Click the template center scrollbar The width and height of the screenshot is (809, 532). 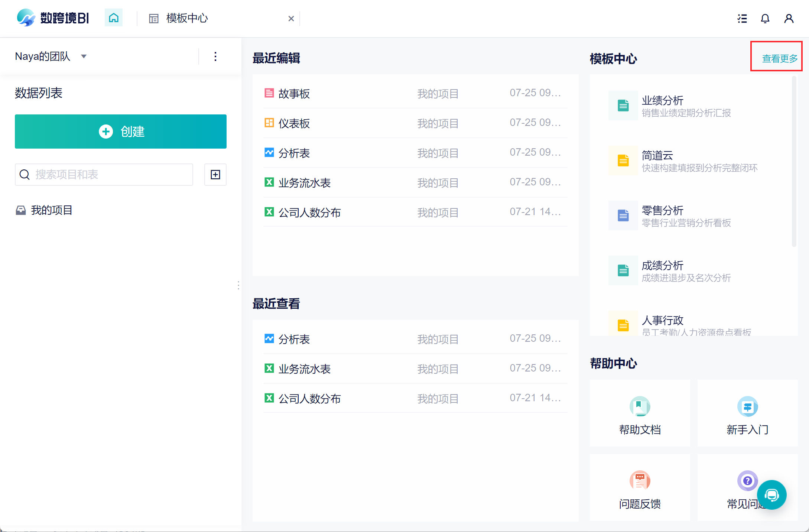click(794, 161)
